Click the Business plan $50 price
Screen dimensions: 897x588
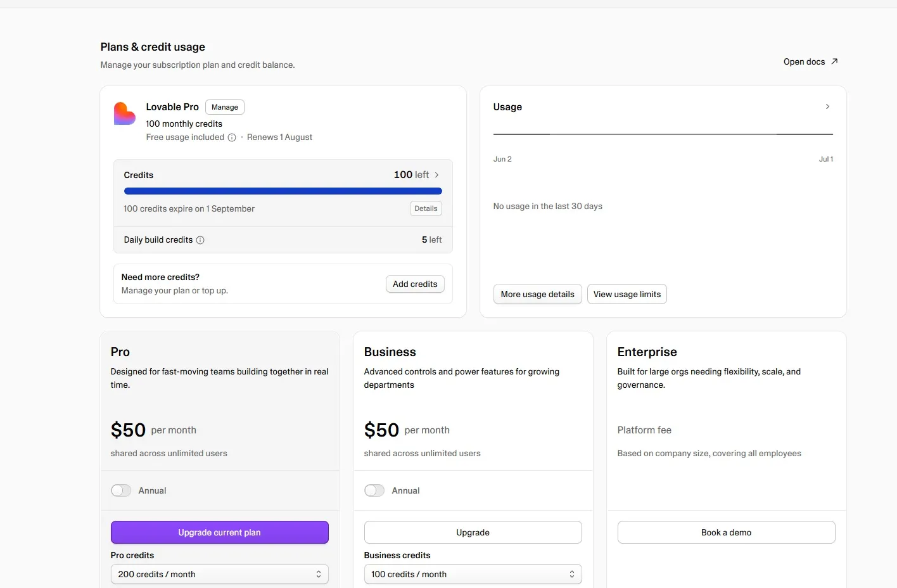coord(381,430)
